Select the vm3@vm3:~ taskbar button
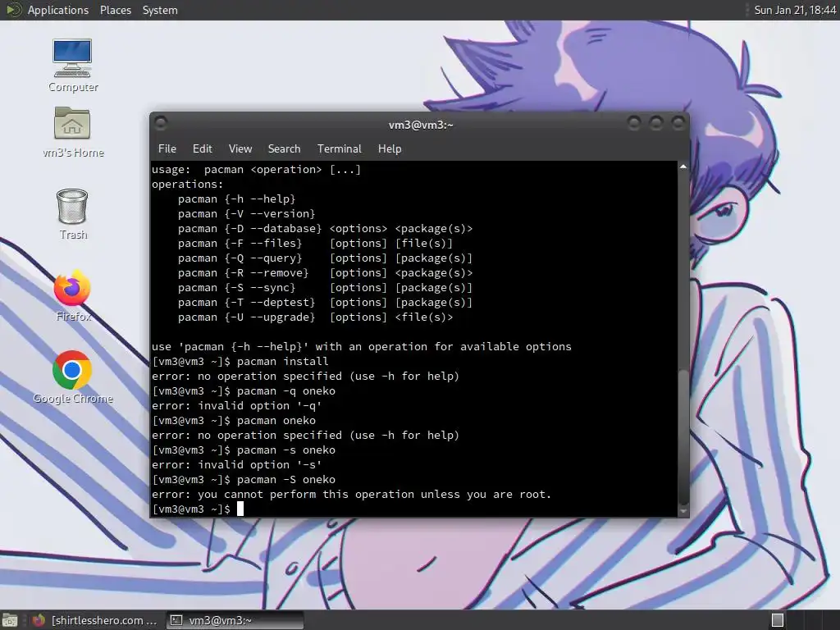The height and width of the screenshot is (630, 840). (x=235, y=620)
